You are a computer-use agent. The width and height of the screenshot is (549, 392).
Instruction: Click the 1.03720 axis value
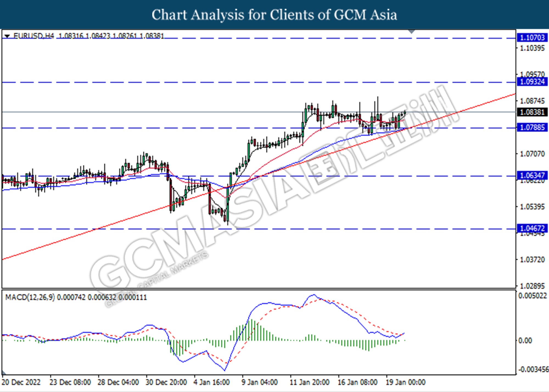pos(532,259)
